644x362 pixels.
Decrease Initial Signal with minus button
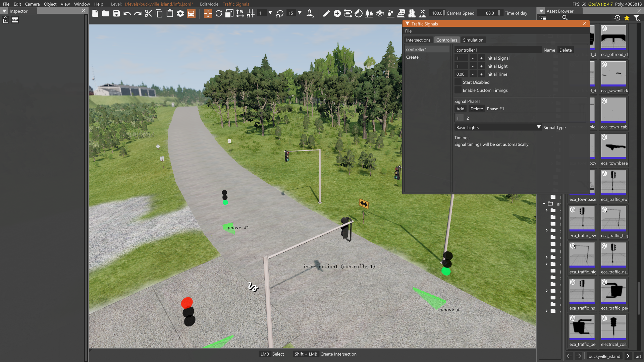click(473, 58)
